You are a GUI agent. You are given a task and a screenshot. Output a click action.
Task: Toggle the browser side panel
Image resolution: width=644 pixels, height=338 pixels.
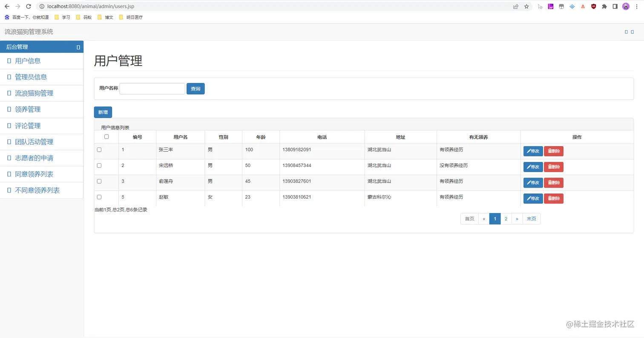tap(615, 6)
